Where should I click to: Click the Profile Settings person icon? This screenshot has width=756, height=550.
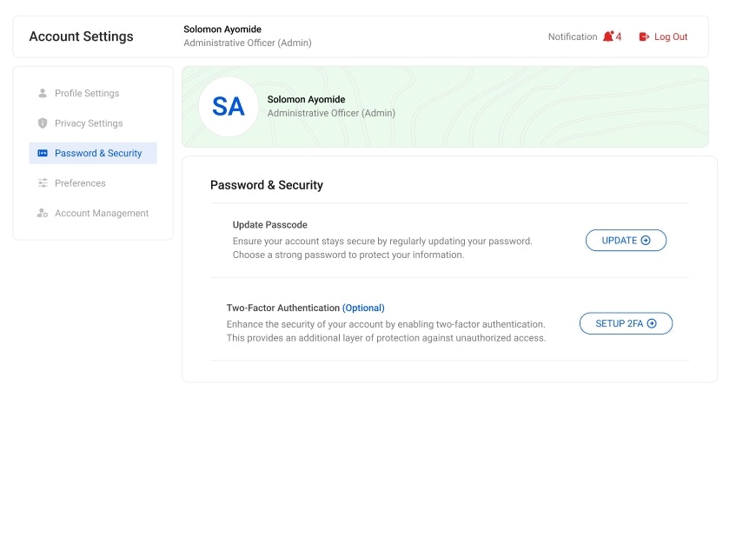(43, 93)
